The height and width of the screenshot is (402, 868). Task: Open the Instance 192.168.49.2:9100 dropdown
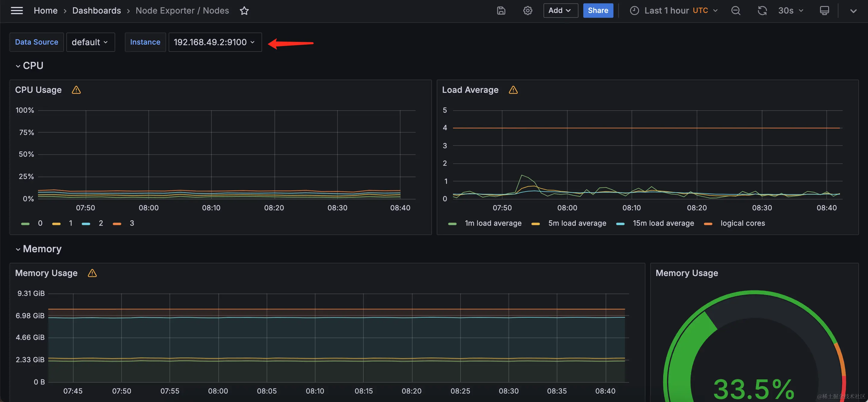pyautogui.click(x=215, y=42)
